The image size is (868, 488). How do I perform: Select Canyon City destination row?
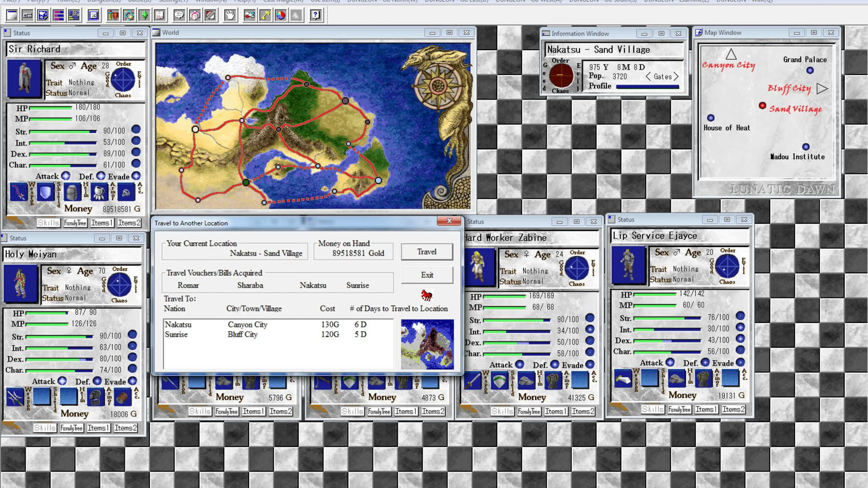pos(278,324)
